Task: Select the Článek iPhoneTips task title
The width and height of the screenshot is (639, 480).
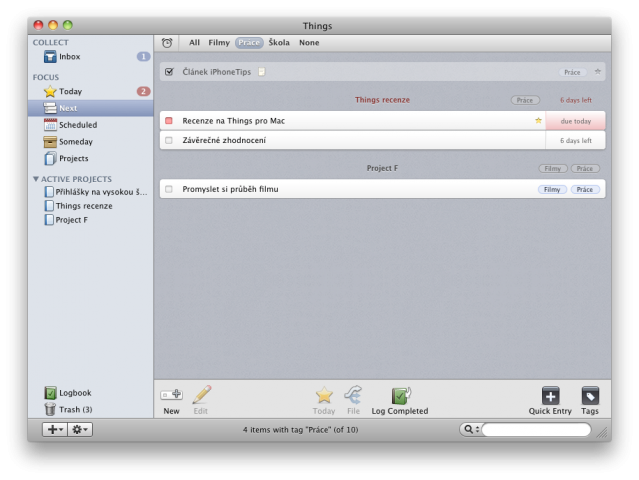Action: pos(217,72)
